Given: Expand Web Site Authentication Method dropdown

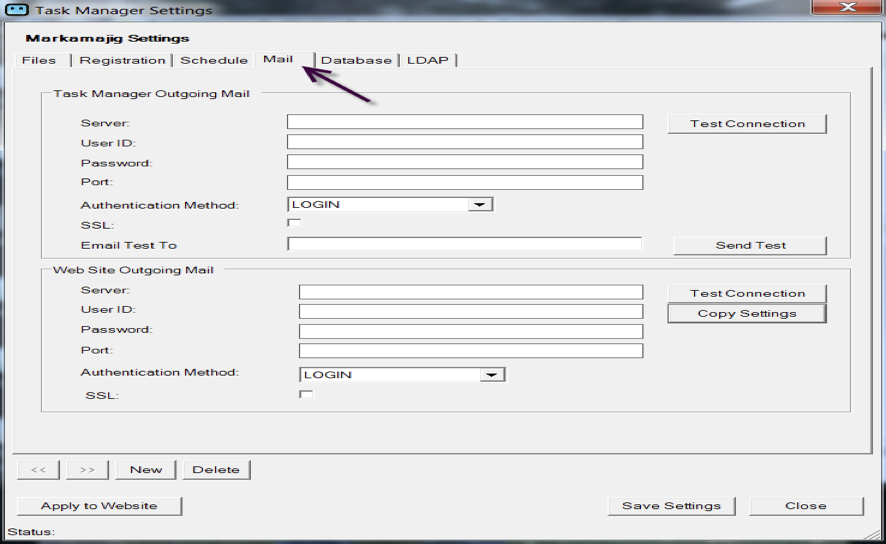Looking at the screenshot, I should [x=492, y=375].
